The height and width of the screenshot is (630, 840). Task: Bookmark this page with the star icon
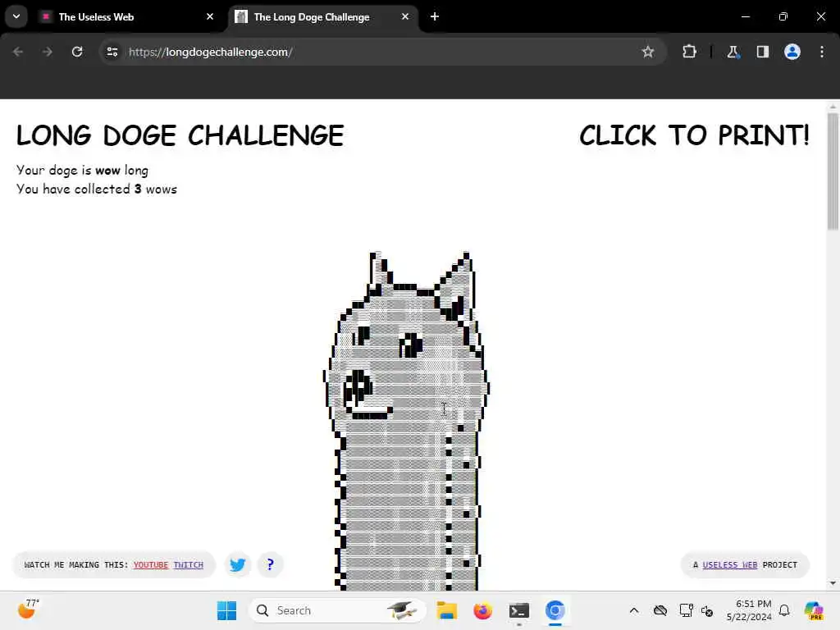pos(648,52)
